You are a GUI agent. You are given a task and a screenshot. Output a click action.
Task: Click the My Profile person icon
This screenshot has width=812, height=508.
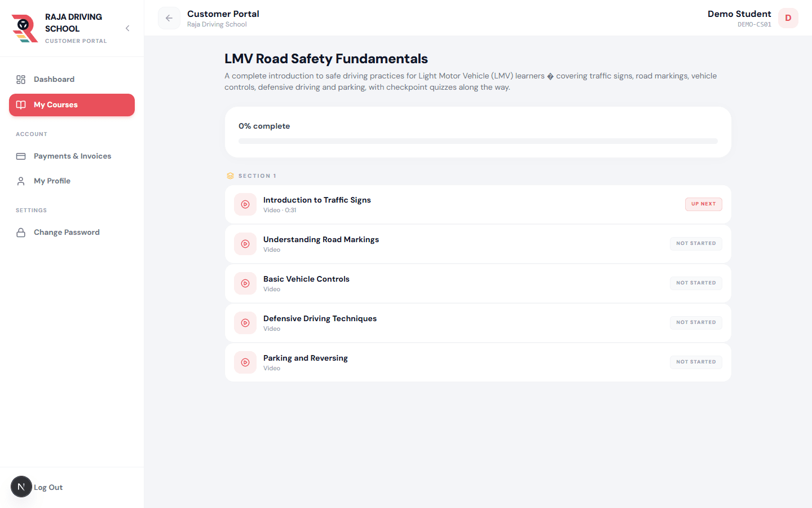[21, 181]
